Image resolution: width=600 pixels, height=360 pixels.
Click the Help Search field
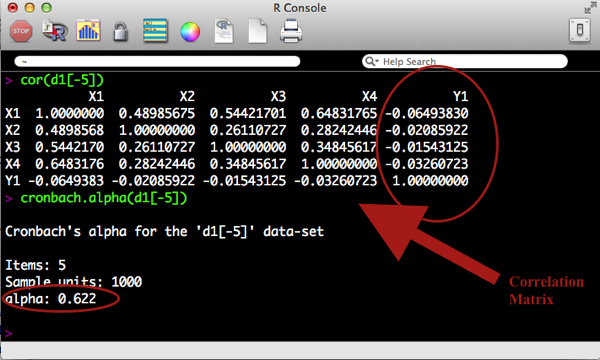[x=465, y=61]
